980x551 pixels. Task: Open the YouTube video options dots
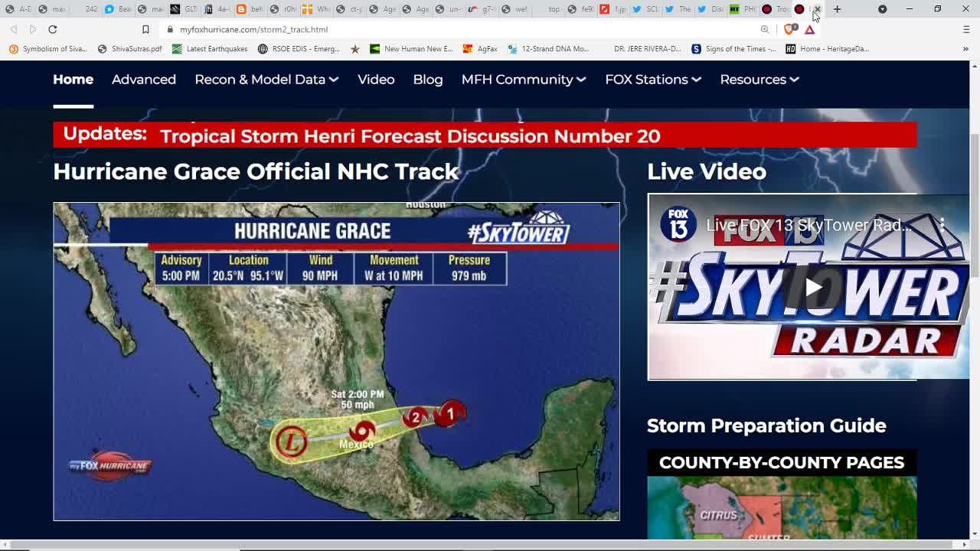click(942, 224)
